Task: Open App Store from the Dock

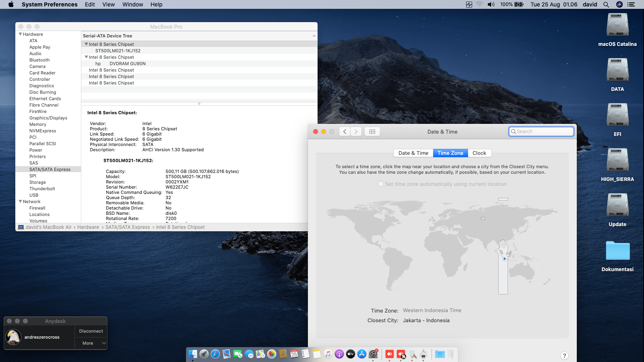Action: 362,354
